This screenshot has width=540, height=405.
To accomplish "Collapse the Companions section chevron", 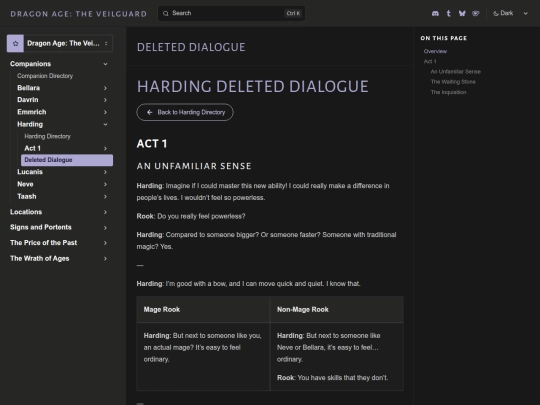I will (105, 64).
